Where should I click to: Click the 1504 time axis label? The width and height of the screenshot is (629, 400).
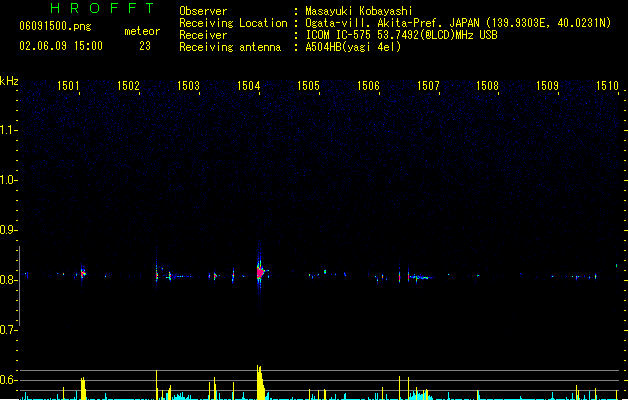pos(249,86)
